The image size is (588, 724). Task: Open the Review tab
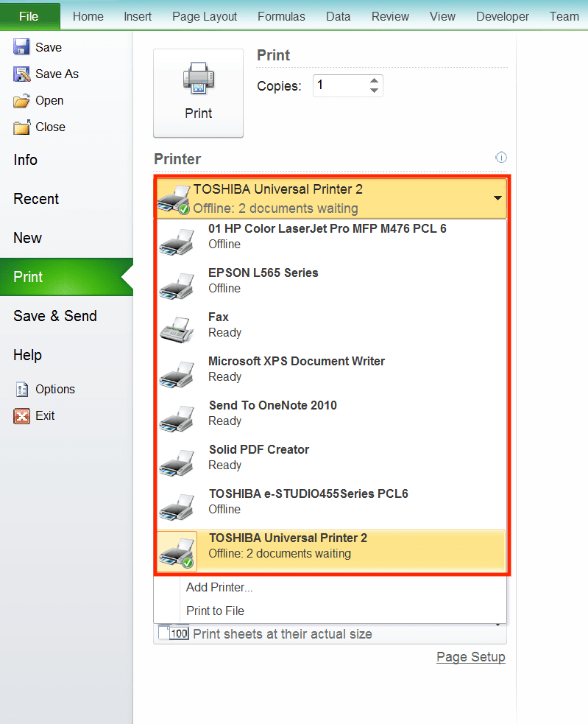pos(391,16)
